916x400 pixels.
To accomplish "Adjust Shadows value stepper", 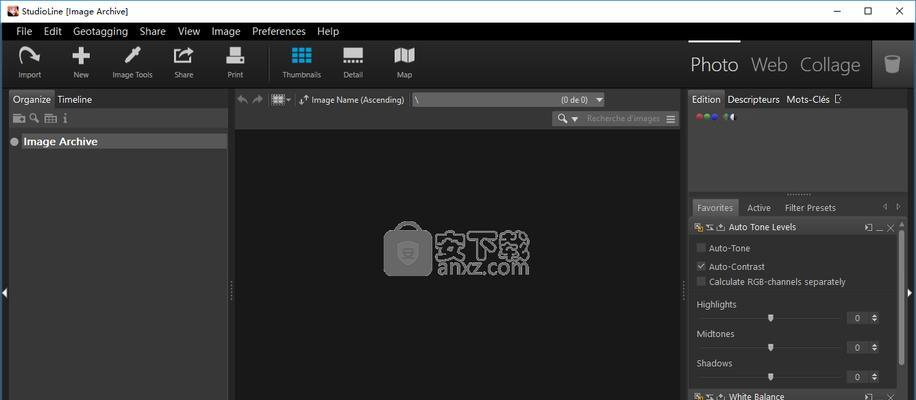I will pos(875,377).
